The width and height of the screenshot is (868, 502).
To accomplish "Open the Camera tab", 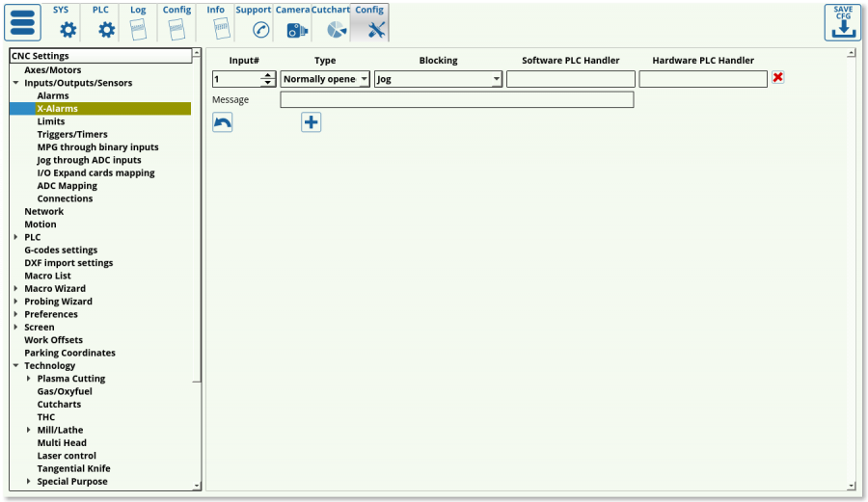I will click(292, 23).
